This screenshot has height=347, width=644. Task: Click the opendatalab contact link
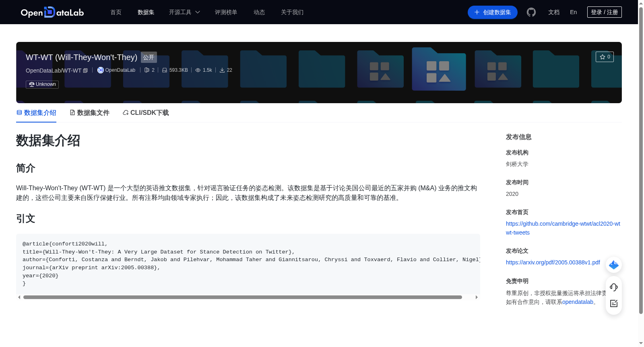pyautogui.click(x=578, y=302)
